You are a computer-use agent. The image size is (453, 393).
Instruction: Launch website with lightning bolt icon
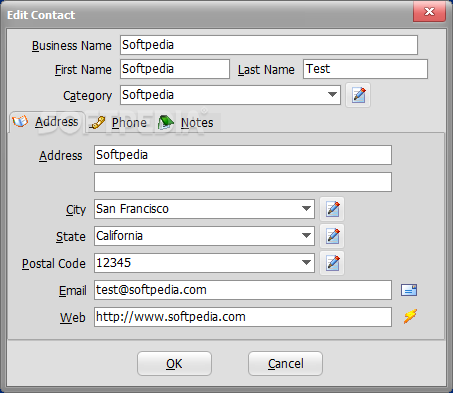[410, 317]
